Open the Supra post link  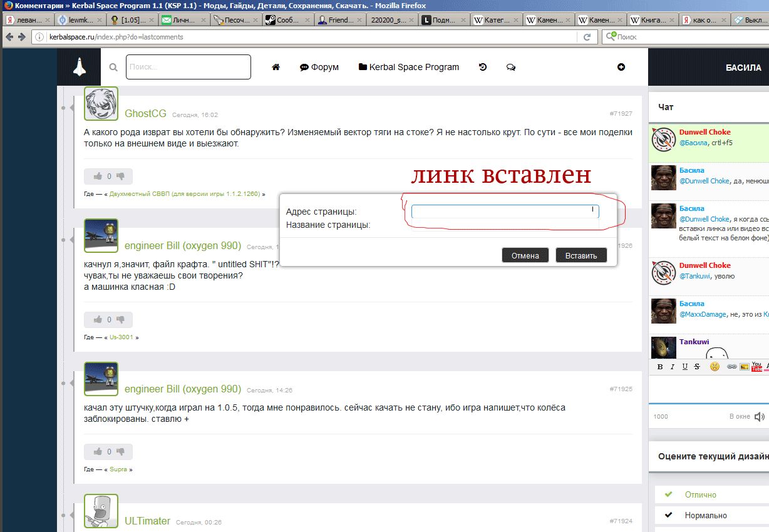pos(118,469)
